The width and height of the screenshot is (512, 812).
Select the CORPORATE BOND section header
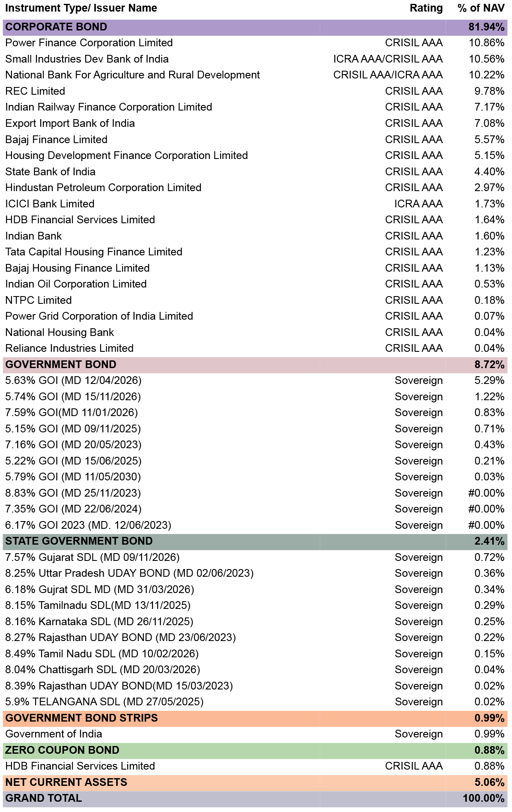[x=255, y=27]
